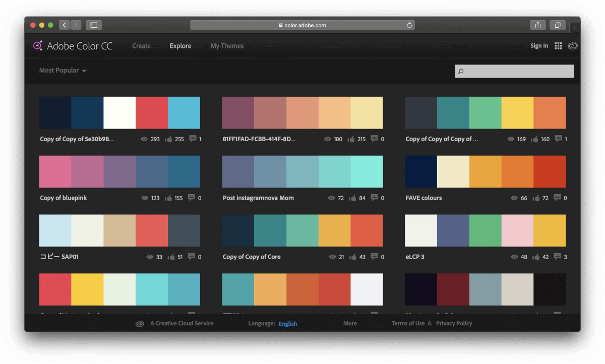Click the Adobe Color CC logo icon
605x364 pixels.
coord(38,46)
